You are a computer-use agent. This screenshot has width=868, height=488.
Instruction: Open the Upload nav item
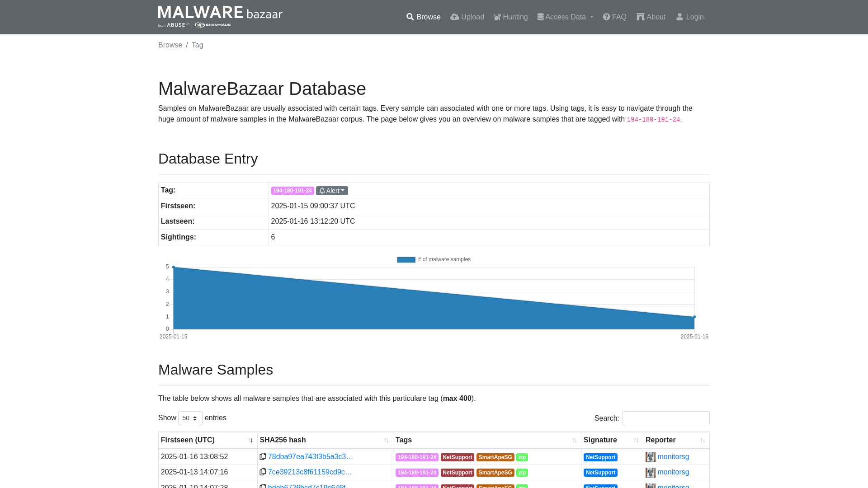467,17
